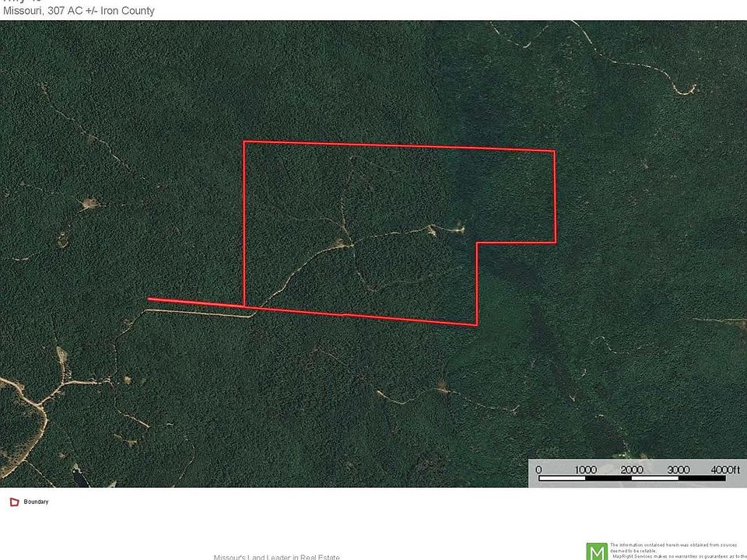
Task: Click the MapRight disclaimer text
Action: (x=679, y=551)
